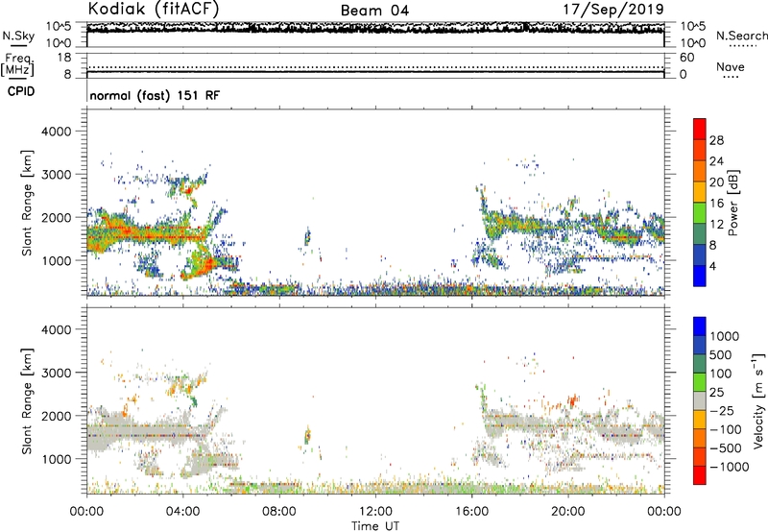Select the Velocity [m s-1] color bar label

(758, 400)
